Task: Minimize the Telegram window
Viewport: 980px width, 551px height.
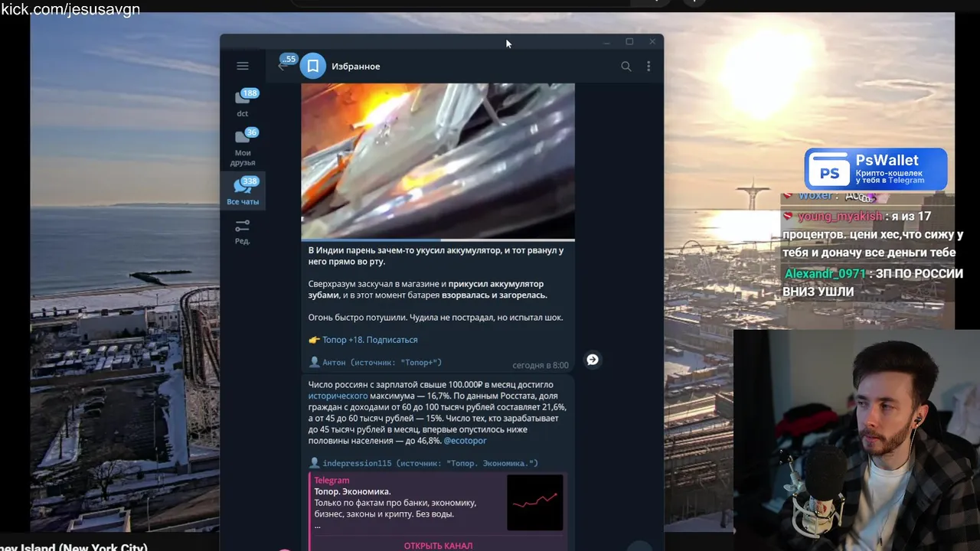Action: point(606,42)
